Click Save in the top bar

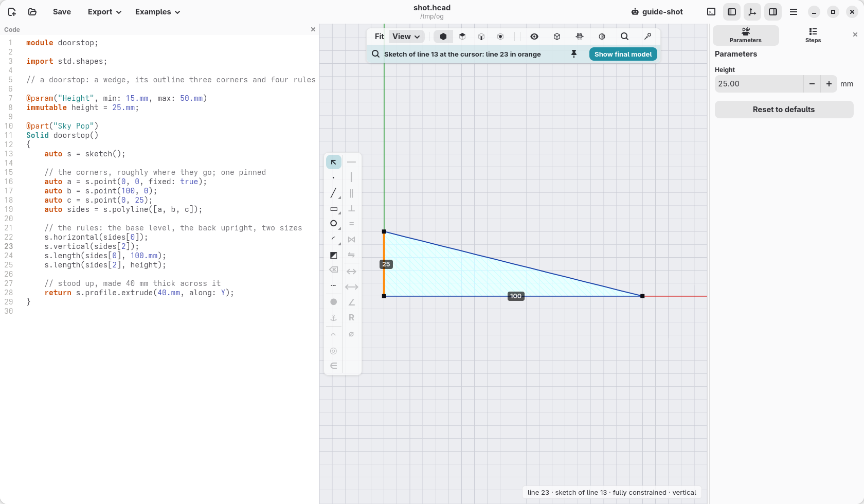point(62,12)
